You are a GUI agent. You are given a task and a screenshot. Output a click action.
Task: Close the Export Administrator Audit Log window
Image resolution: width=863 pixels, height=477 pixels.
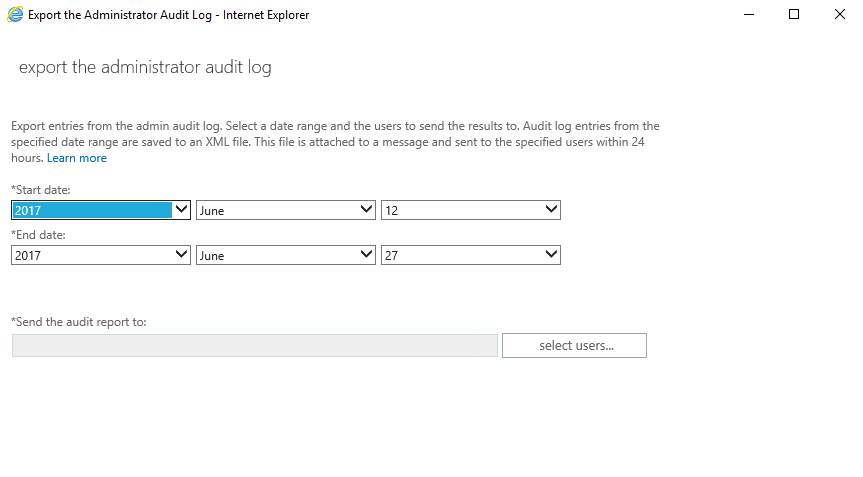(839, 14)
